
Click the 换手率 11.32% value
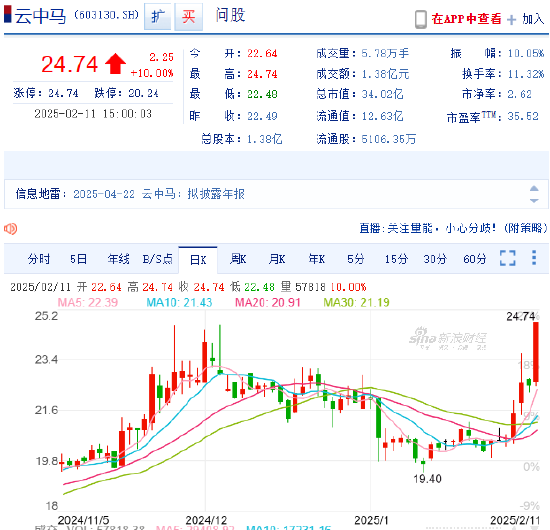(526, 74)
